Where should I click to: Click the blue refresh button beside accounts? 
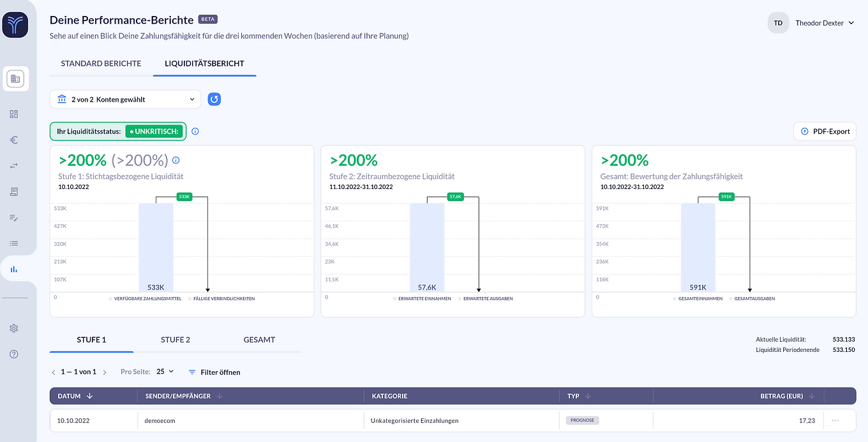pyautogui.click(x=214, y=99)
